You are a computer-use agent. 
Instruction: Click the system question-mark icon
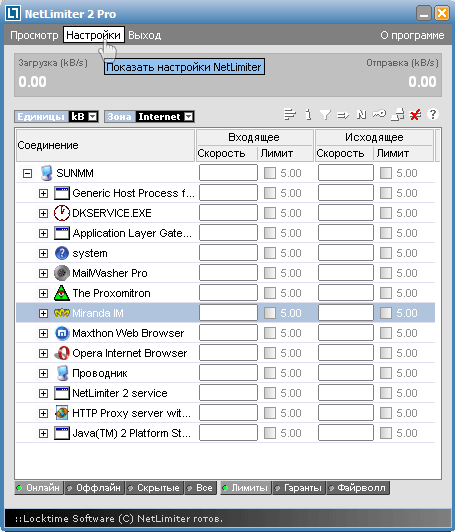(62, 253)
